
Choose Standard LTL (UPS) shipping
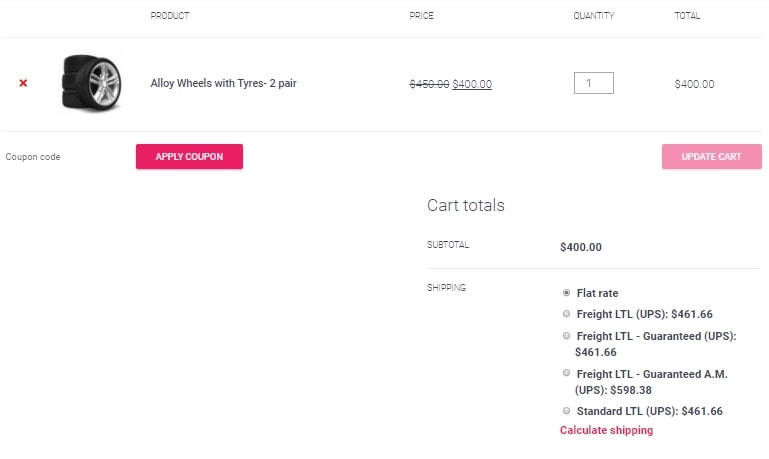point(566,411)
